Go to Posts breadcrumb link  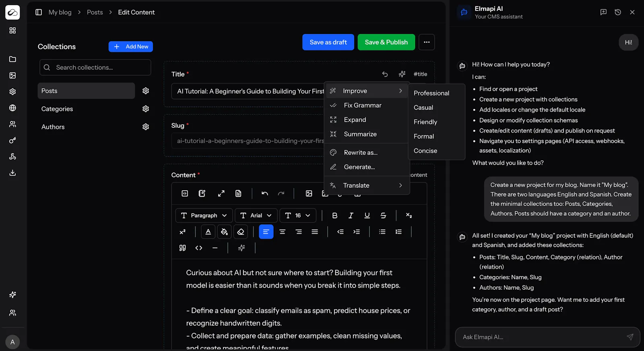point(95,12)
